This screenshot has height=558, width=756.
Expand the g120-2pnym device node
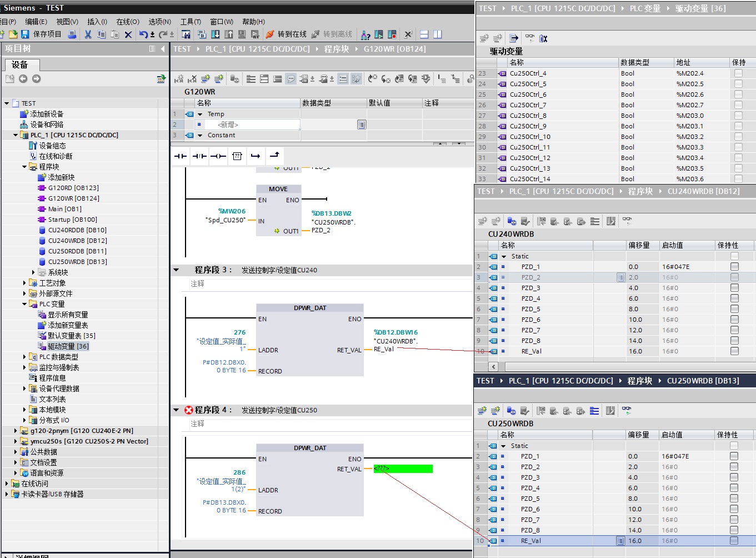click(x=16, y=431)
